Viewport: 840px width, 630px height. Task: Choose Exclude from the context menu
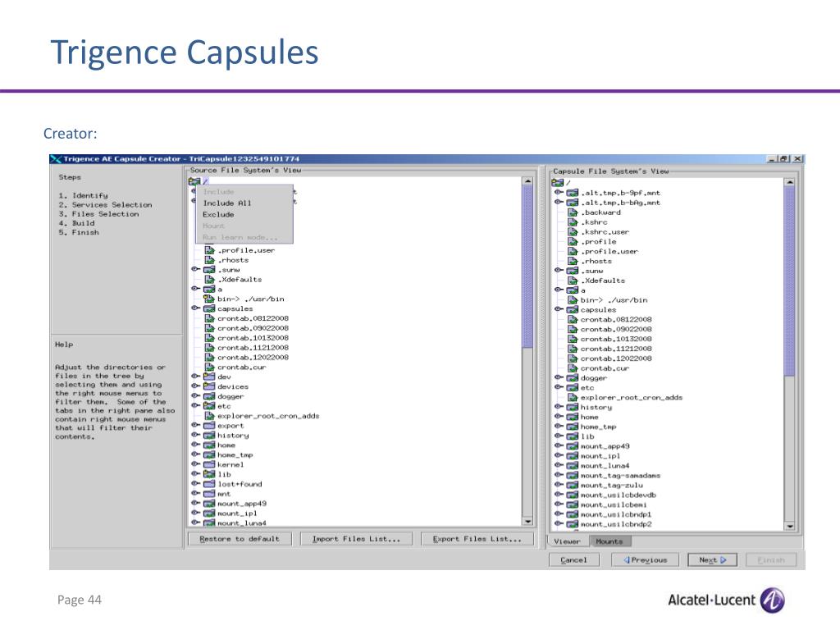coord(244,214)
